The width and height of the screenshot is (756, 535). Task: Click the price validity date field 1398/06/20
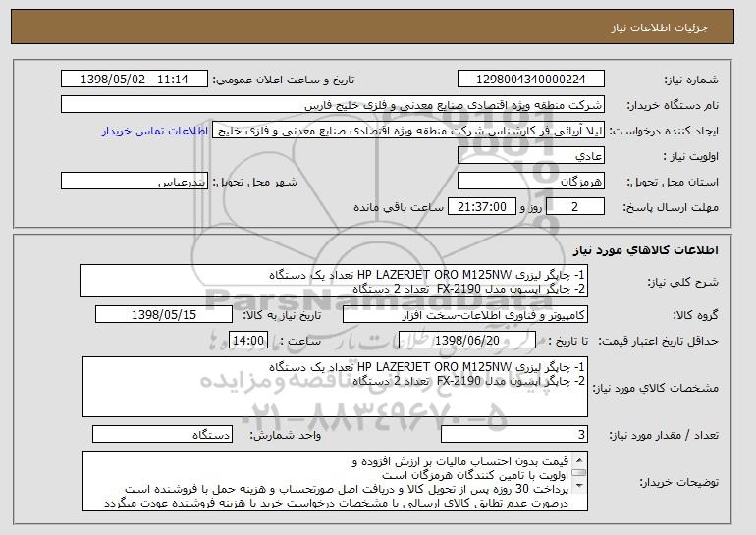click(467, 341)
